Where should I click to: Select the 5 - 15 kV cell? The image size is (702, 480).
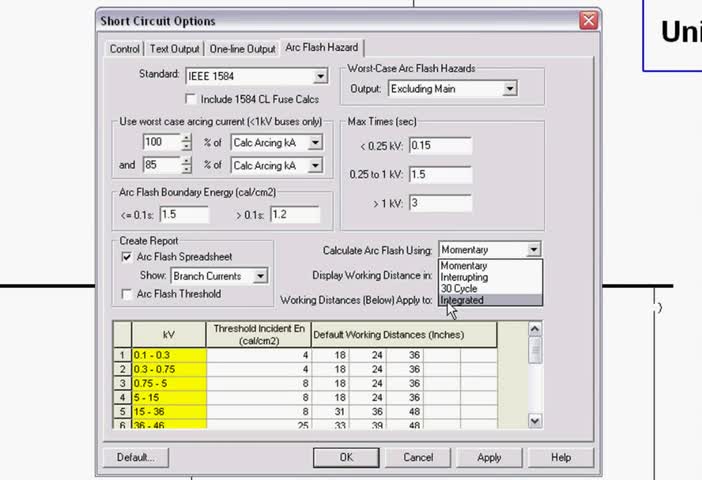pyautogui.click(x=169, y=398)
